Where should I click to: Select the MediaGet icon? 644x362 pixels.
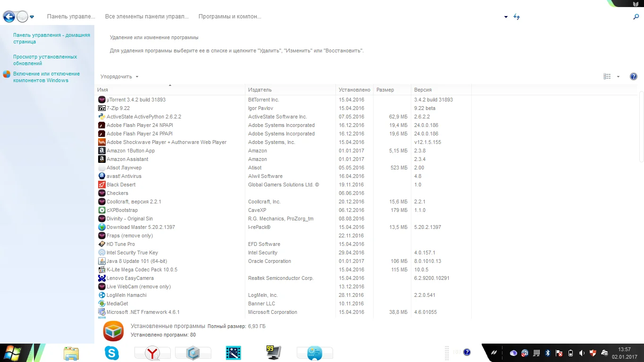[102, 303]
